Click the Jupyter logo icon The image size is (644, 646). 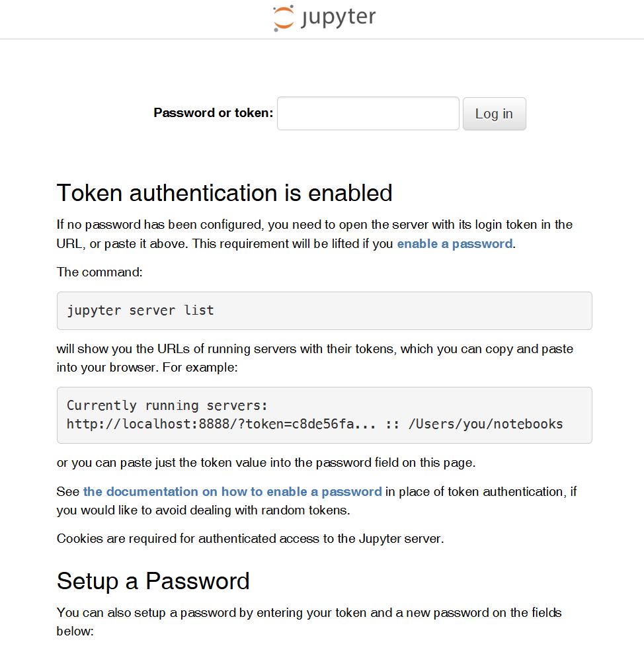coord(283,19)
